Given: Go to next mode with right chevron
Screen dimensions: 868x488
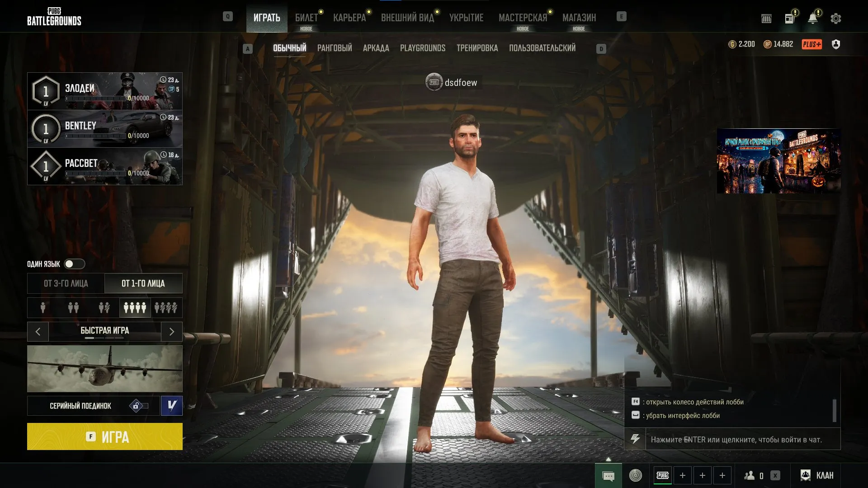Looking at the screenshot, I should pos(172,332).
